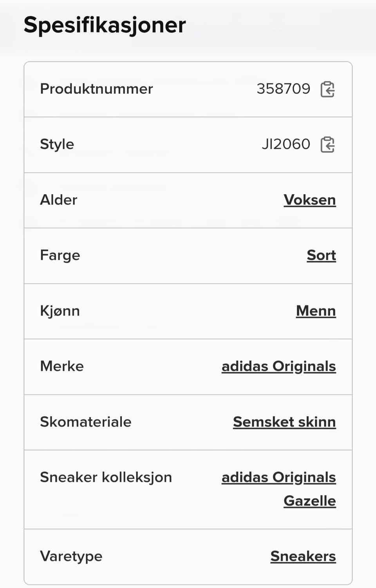This screenshot has height=588, width=376.
Task: Open adidas Originals link in Merke row
Action: (278, 366)
